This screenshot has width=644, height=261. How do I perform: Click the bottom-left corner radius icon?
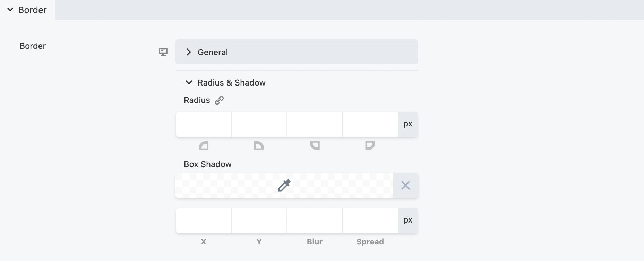tap(370, 146)
